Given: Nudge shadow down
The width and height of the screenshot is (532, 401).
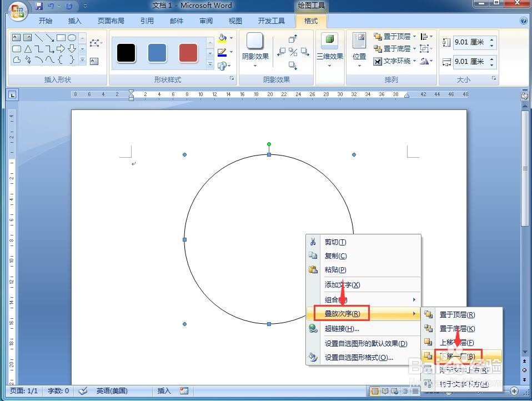Looking at the screenshot, I should 293,66.
